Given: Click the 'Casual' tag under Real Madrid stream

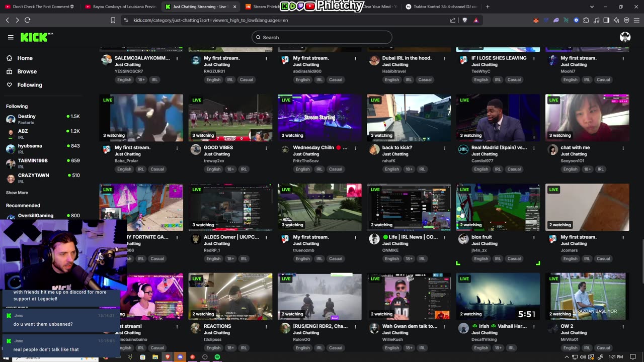Looking at the screenshot, I should pos(514,169).
